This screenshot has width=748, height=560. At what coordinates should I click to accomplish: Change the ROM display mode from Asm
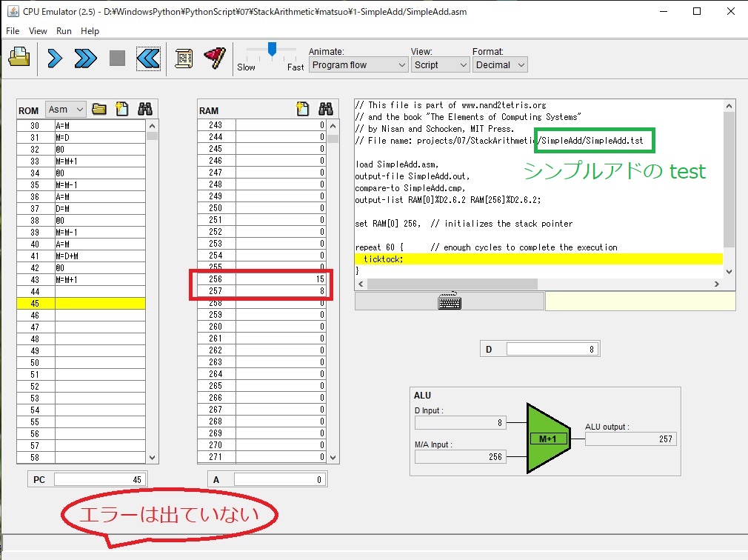(65, 109)
